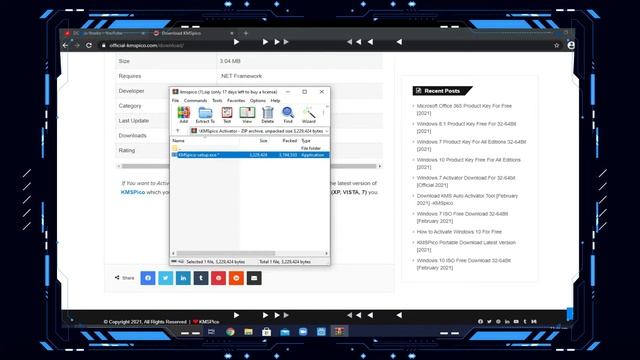Open Windows 7 ISO Free Download post
This screenshot has width=640, height=360.
462,217
